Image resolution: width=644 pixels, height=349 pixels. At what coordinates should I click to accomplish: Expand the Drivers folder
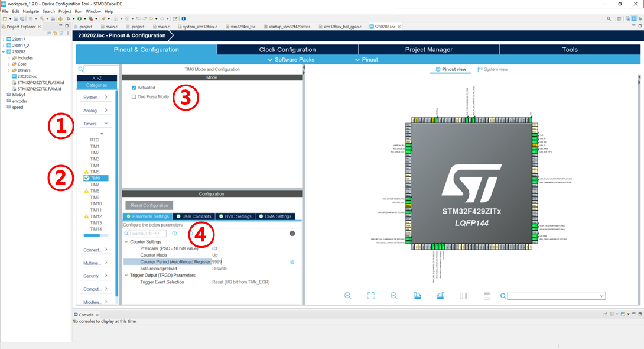[9, 70]
